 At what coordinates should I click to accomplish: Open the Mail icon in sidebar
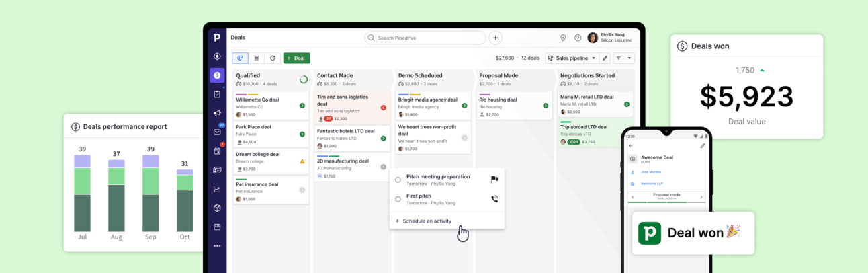pos(217,132)
